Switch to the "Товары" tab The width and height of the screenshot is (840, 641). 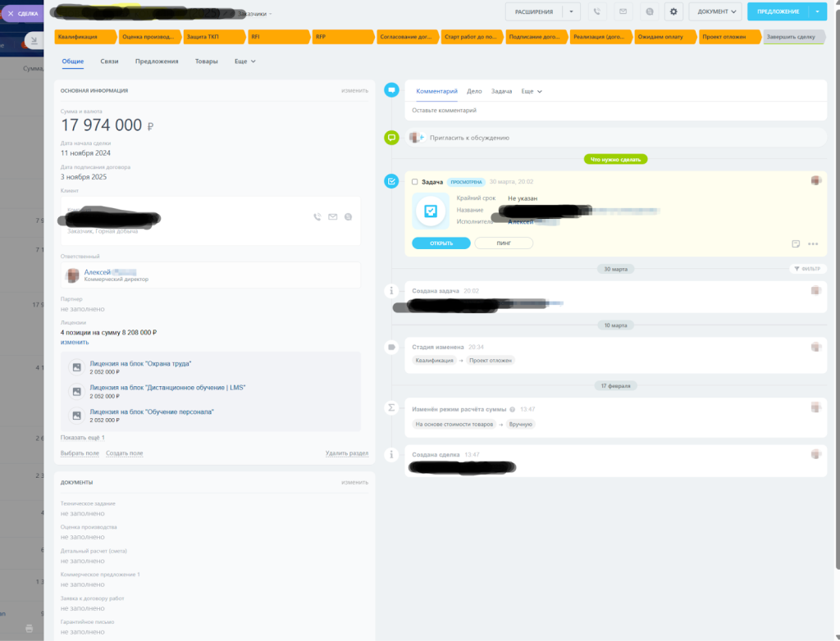206,61
